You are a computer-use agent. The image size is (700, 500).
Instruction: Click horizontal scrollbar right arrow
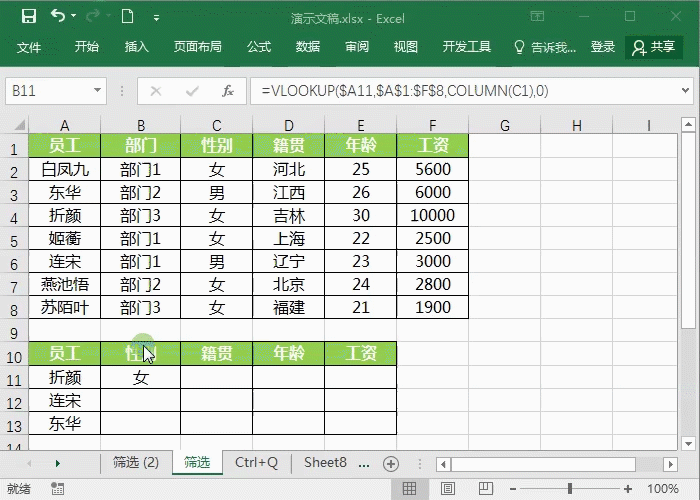671,464
